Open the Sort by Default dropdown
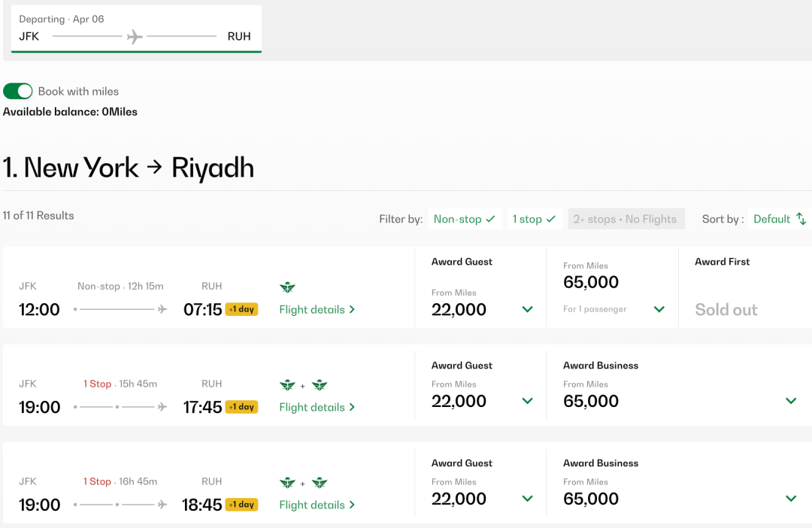Screen dimensions: 812x528 pos(780,219)
